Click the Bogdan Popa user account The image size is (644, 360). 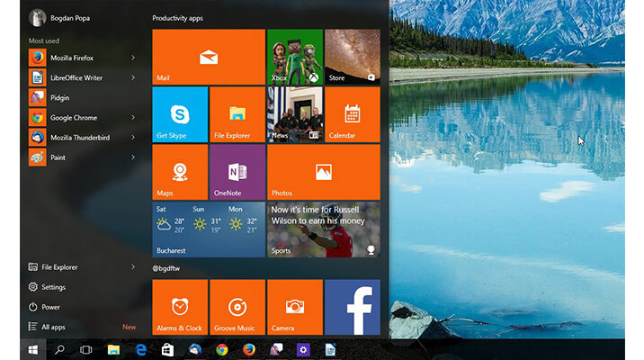[x=59, y=18]
